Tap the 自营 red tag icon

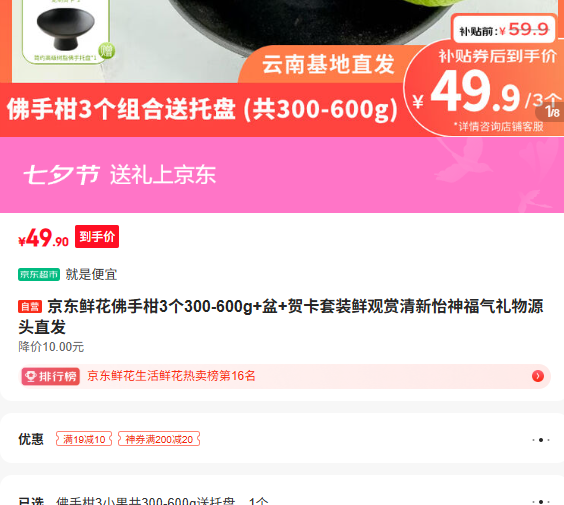30,307
